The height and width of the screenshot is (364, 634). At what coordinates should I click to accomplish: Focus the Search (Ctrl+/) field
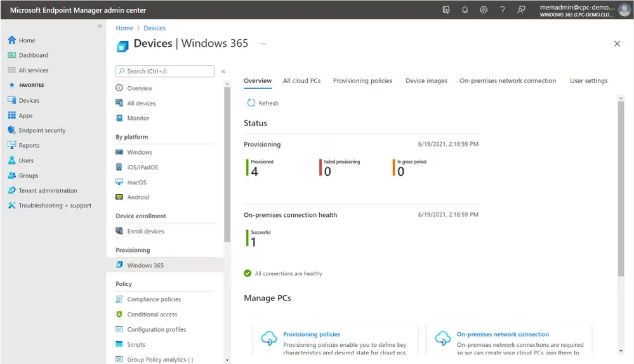[x=165, y=71]
